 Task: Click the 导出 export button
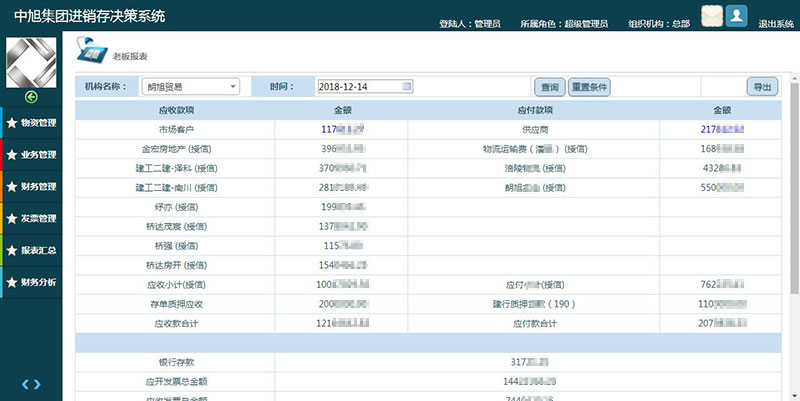click(x=762, y=87)
